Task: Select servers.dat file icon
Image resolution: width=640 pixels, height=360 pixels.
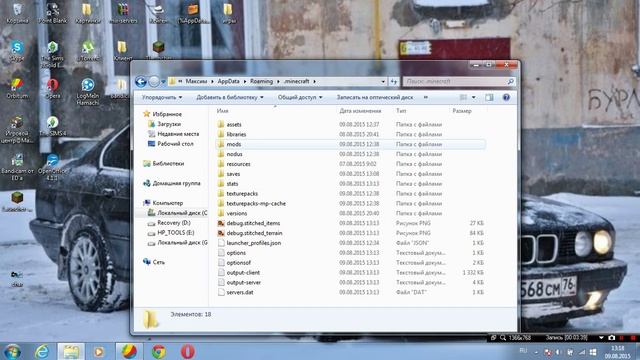Action: (221, 292)
